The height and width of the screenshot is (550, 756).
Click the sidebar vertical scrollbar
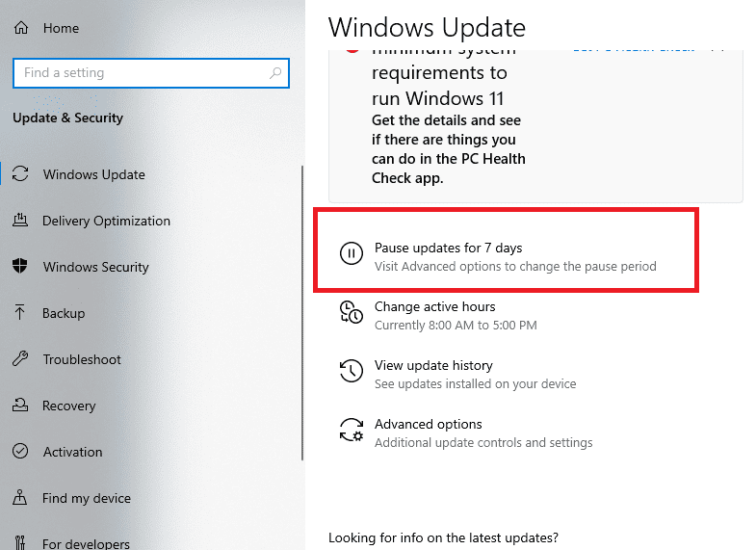(x=302, y=313)
